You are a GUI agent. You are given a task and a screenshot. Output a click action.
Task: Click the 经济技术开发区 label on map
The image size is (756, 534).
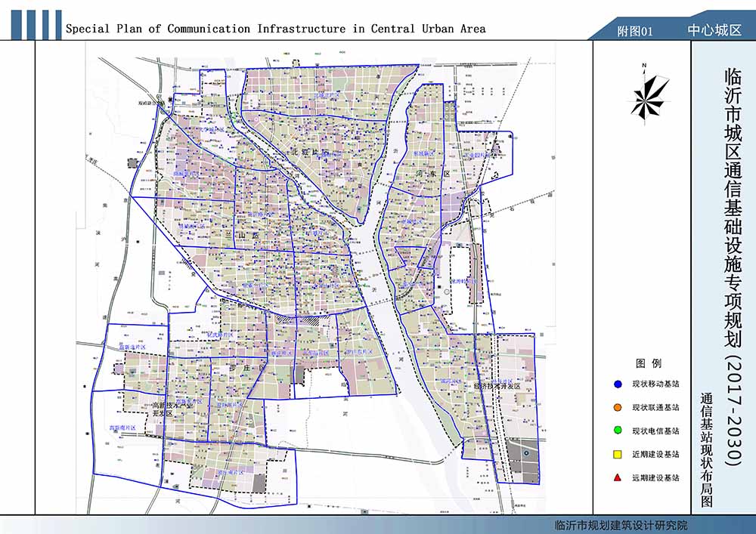pos(497,386)
